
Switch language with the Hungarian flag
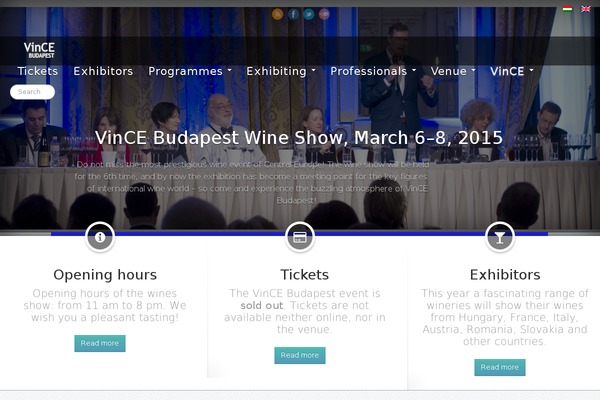coord(567,9)
